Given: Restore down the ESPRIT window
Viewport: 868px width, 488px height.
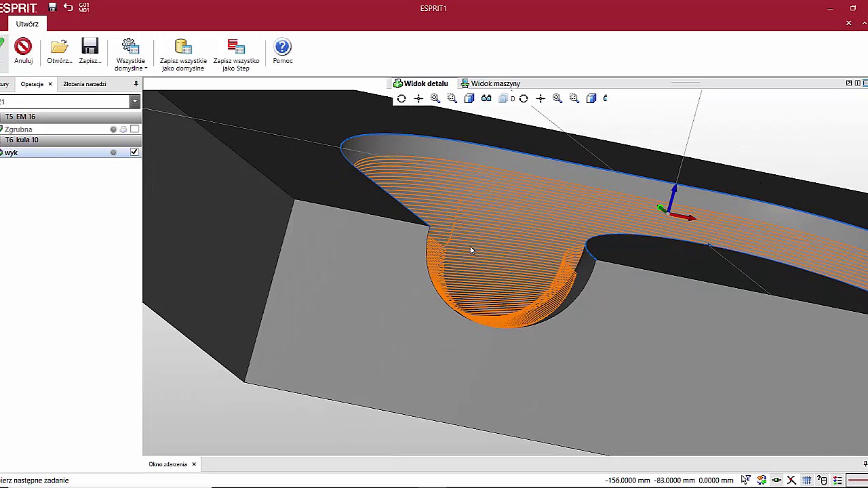Looking at the screenshot, I should coord(853,8).
